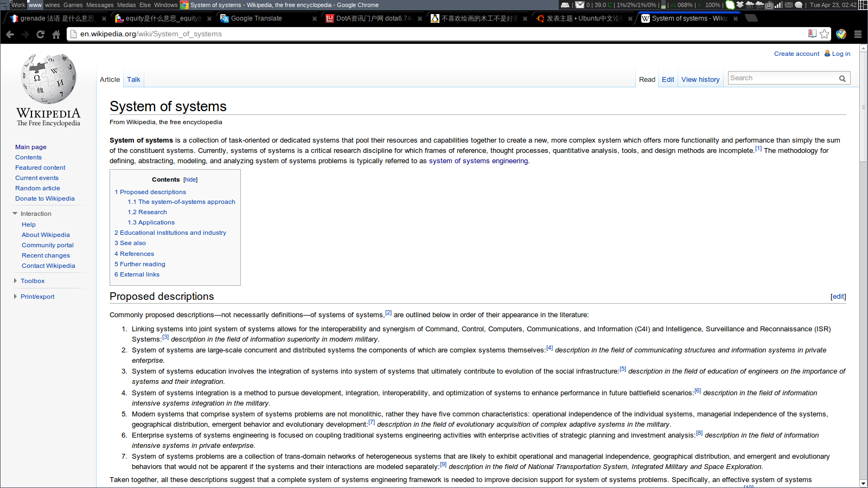868x488 pixels.
Task: Go to the browser home page
Action: tap(56, 34)
